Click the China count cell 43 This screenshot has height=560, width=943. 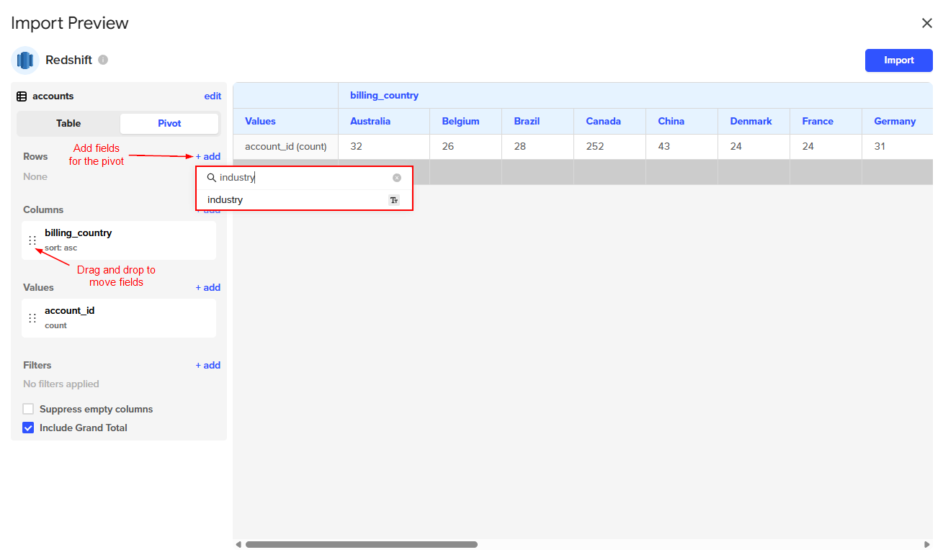(682, 147)
